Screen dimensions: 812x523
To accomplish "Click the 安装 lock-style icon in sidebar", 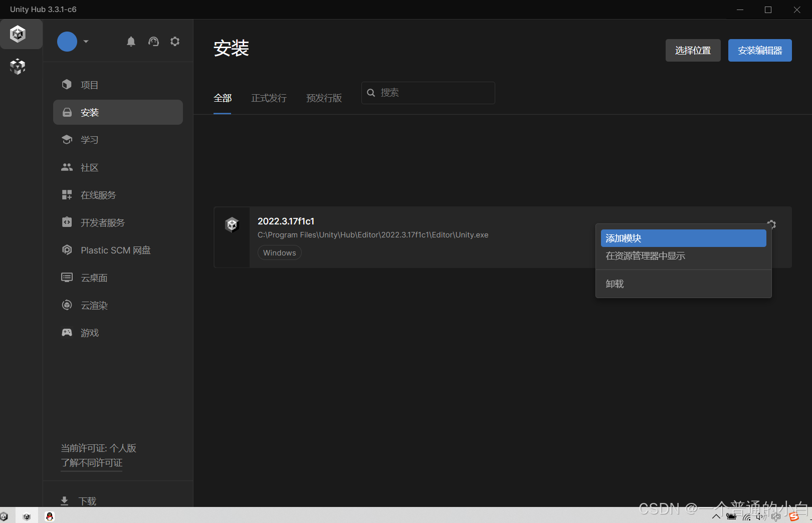I will click(67, 112).
